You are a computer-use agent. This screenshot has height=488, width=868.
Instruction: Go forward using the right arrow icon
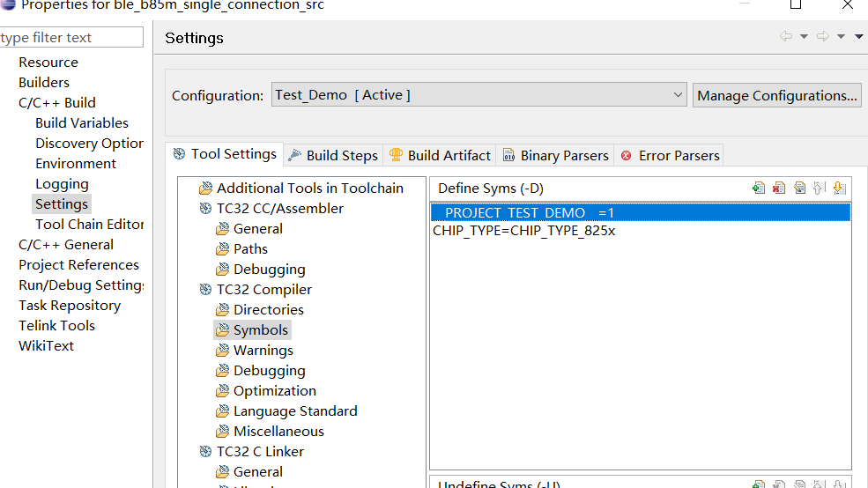823,37
